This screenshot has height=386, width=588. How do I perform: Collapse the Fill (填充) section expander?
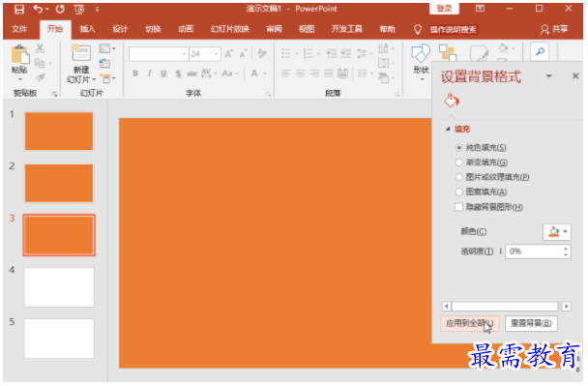(x=448, y=129)
